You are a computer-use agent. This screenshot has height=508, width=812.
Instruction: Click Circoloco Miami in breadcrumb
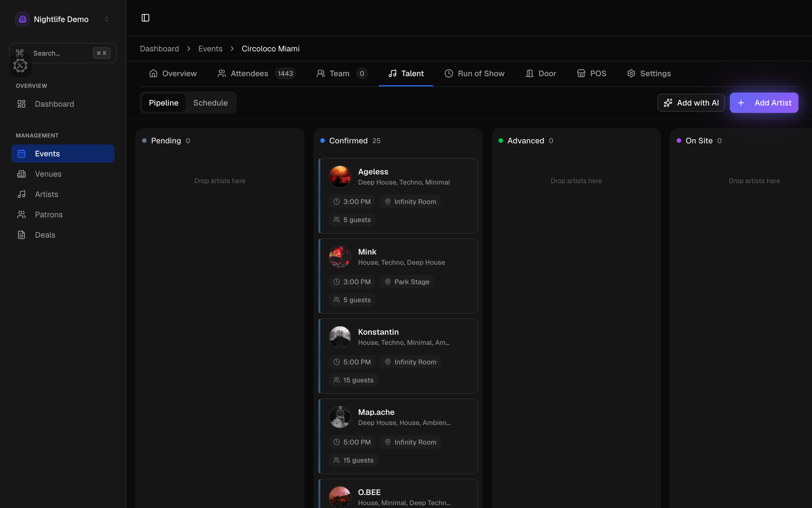[270, 49]
